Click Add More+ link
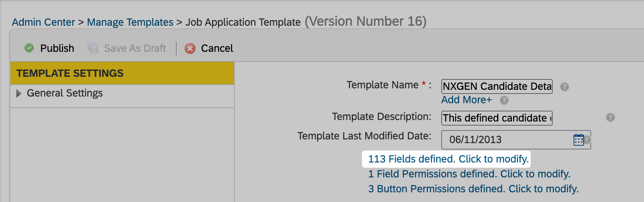Screen dimensions: 644x202 coord(466,100)
